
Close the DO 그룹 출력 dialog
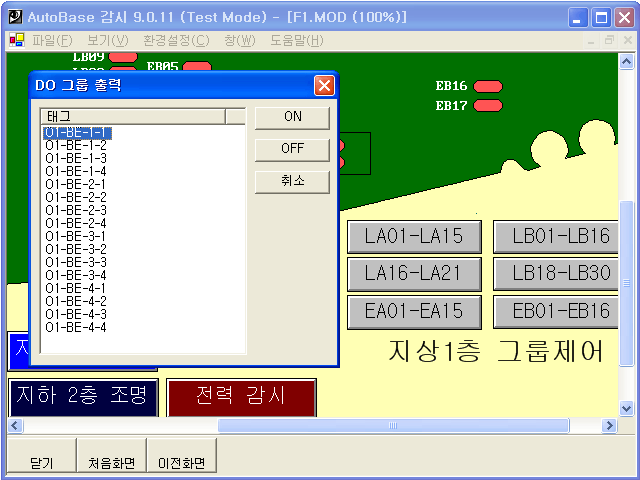click(324, 85)
